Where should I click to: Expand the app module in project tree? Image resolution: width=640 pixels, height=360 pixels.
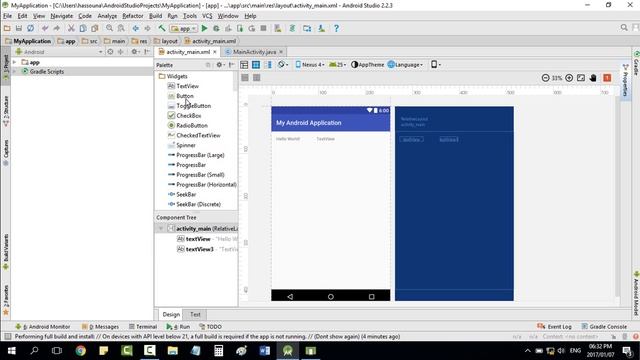pyautogui.click(x=15, y=62)
